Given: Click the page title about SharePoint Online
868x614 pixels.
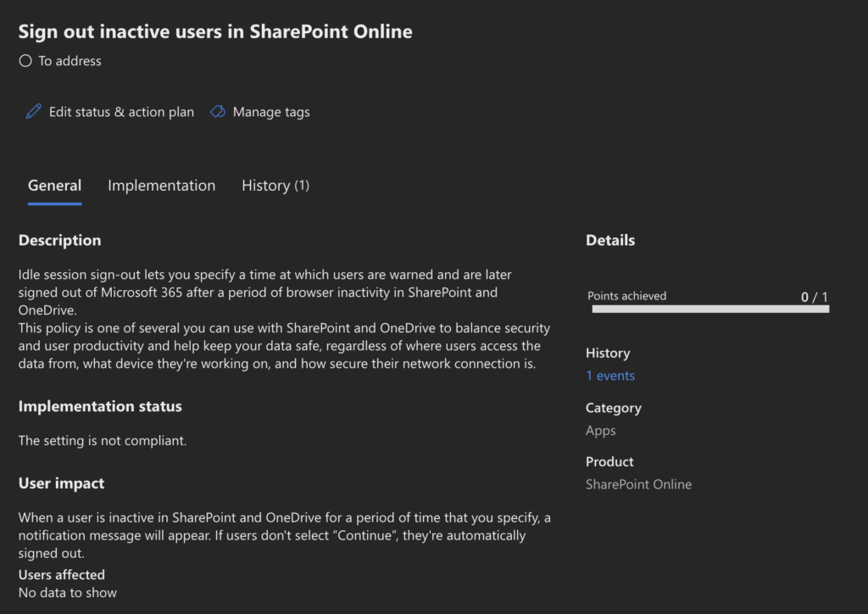Looking at the screenshot, I should 215,32.
